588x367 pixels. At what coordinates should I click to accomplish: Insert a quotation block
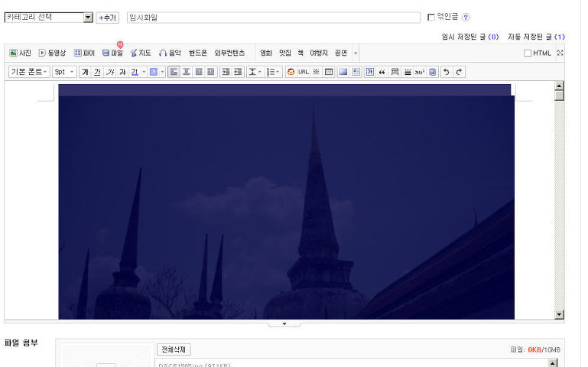[382, 72]
